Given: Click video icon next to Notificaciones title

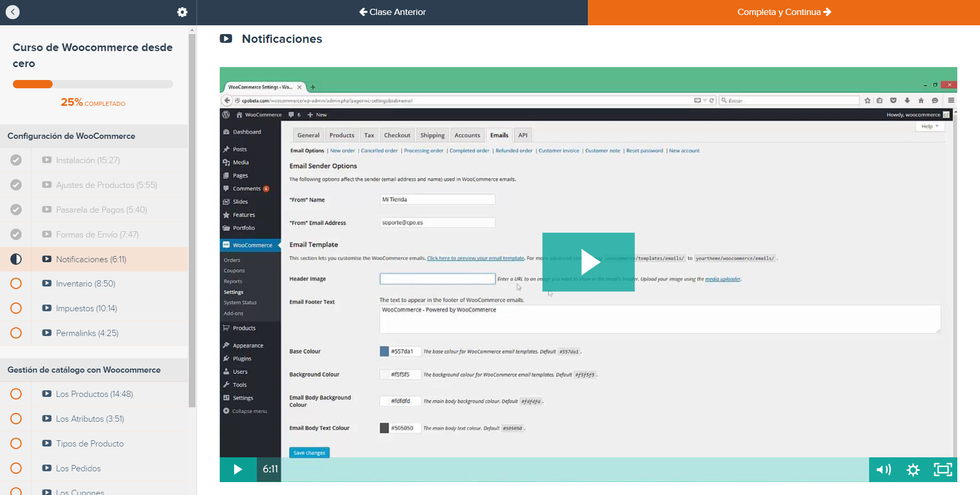Looking at the screenshot, I should [x=226, y=39].
